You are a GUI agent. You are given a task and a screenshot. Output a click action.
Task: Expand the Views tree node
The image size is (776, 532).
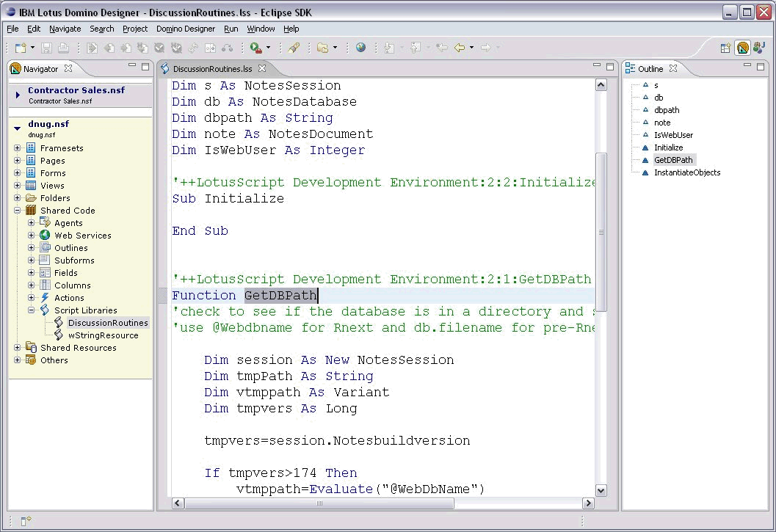[x=18, y=186]
